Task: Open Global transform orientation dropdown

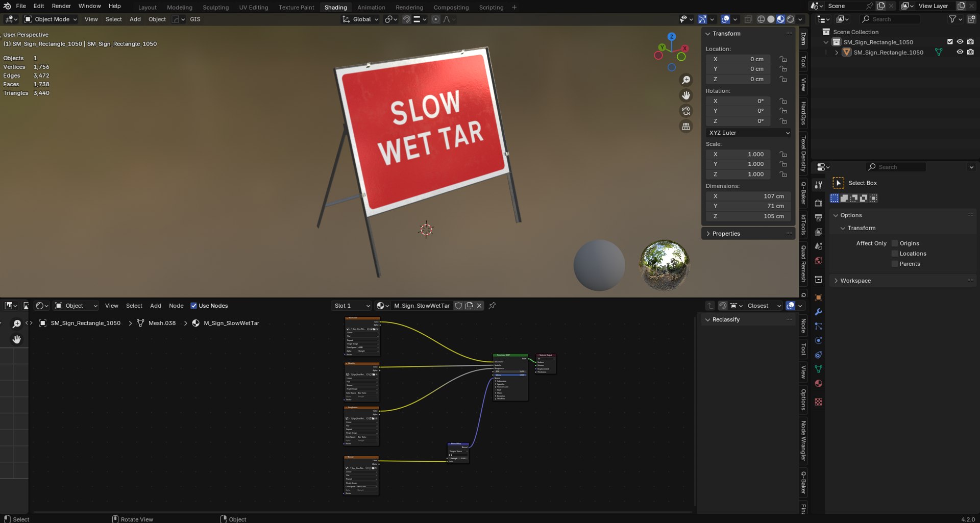Action: [361, 19]
